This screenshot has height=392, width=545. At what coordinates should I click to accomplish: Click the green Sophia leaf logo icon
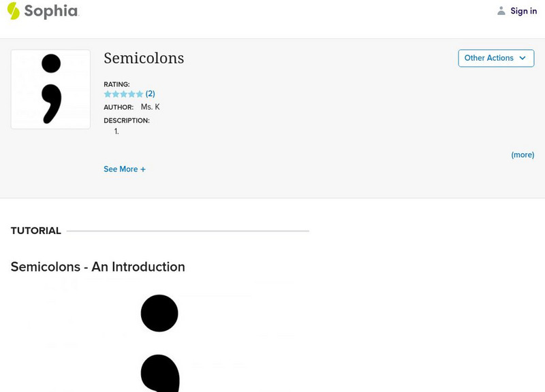pos(13,11)
